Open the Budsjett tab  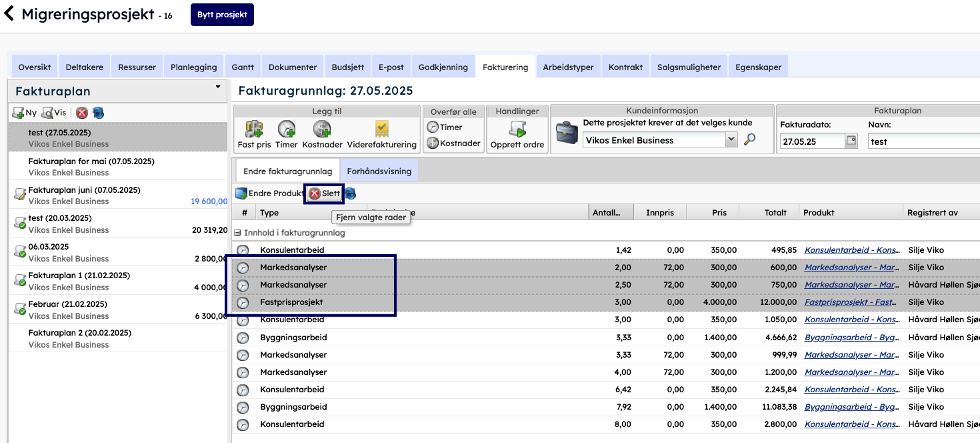click(x=348, y=67)
